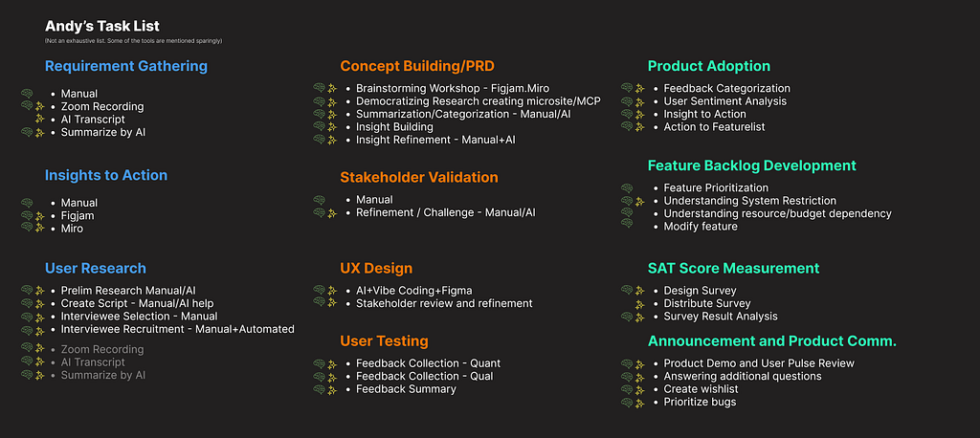Screen dimensions: 980x438
Task: Click the sparkle icon next to Miro
Action: pyautogui.click(x=40, y=229)
